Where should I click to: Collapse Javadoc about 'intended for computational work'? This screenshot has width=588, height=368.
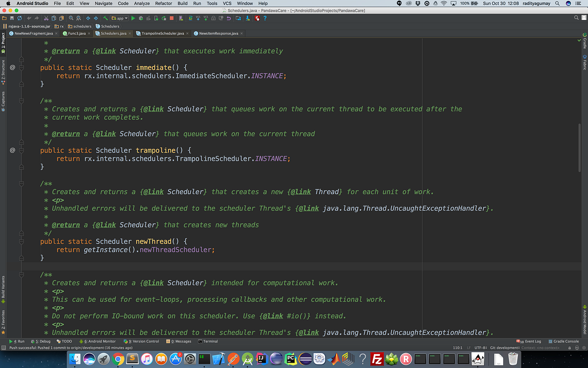click(22, 275)
